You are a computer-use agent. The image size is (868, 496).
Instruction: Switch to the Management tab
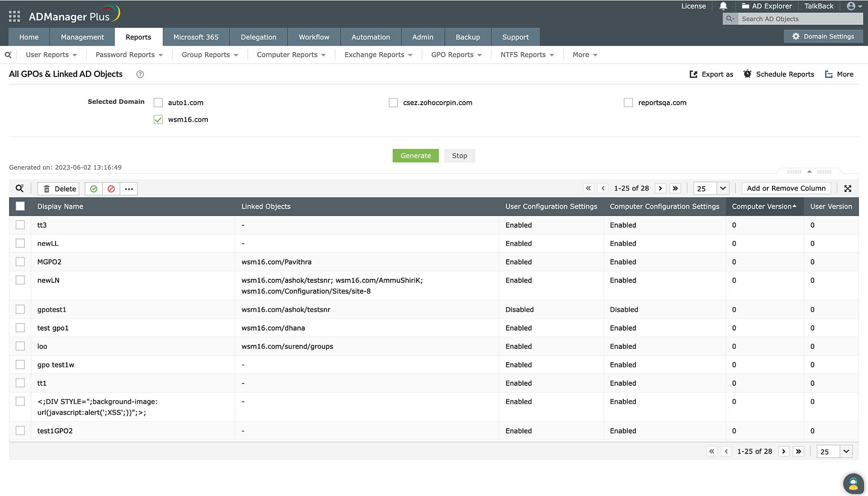pos(82,37)
